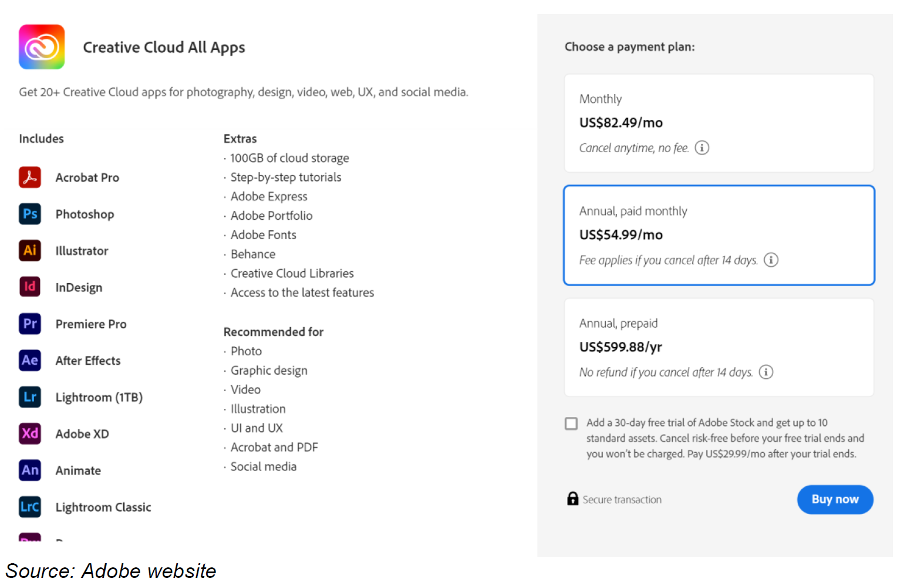Click the After Effects Ae icon

[30, 360]
